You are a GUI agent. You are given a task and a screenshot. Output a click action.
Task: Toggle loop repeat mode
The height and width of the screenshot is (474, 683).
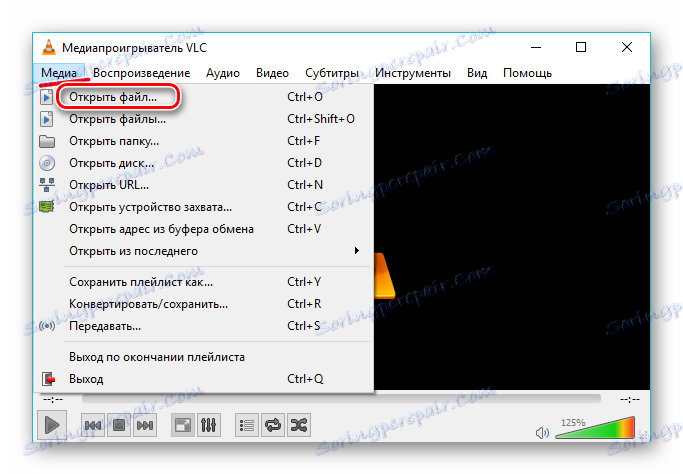point(273,425)
